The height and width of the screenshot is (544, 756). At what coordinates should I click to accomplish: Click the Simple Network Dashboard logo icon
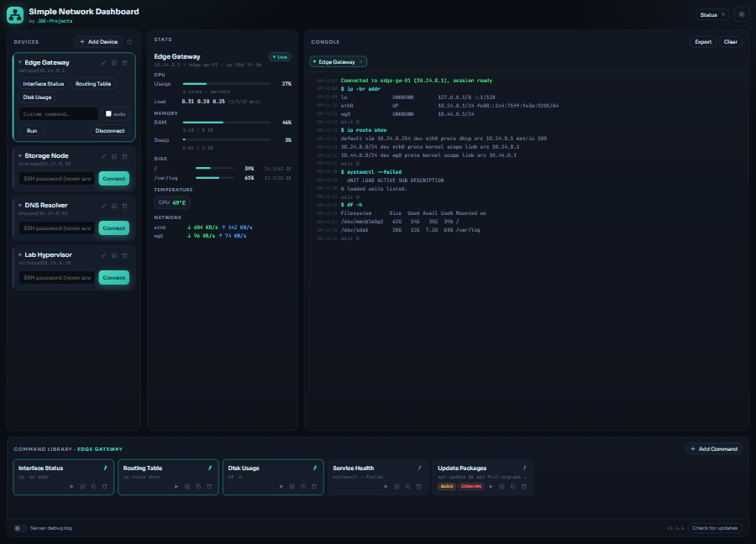(15, 15)
